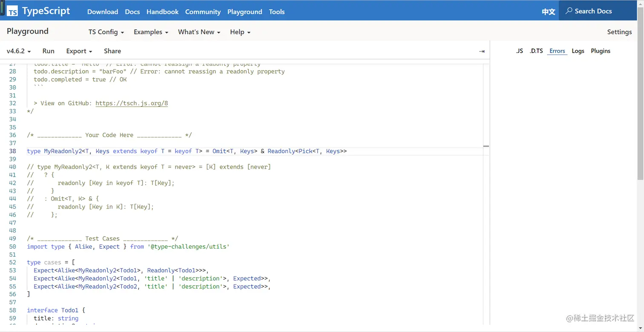Open the Plugins tab
Screen dimensions: 644x332
click(x=601, y=51)
